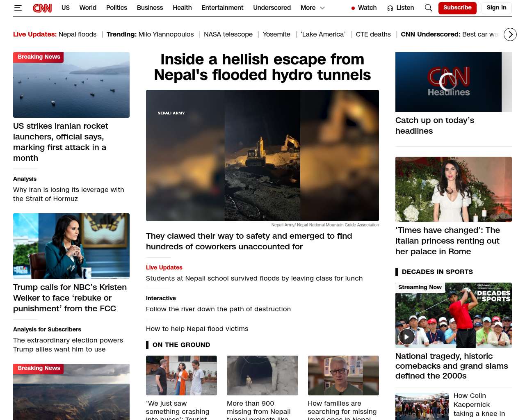Select the Business menu item
Screen dimensions: 525x420
150,8
